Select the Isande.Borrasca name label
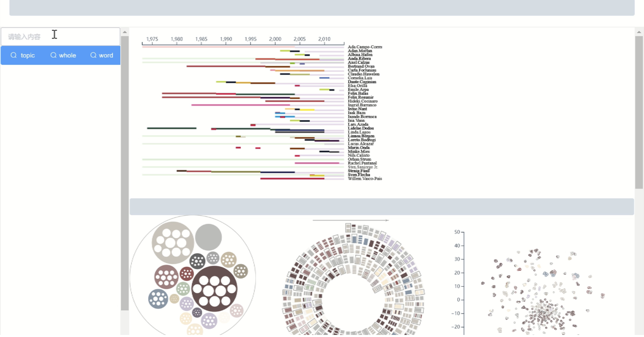This screenshot has height=337, width=644. coord(362,117)
